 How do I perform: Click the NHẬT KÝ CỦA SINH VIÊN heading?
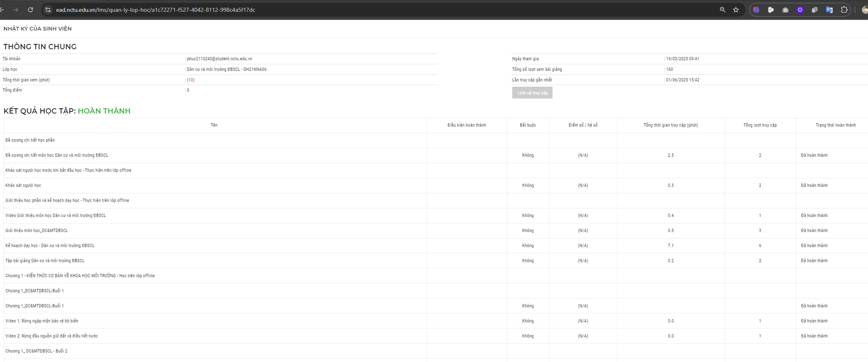(38, 29)
